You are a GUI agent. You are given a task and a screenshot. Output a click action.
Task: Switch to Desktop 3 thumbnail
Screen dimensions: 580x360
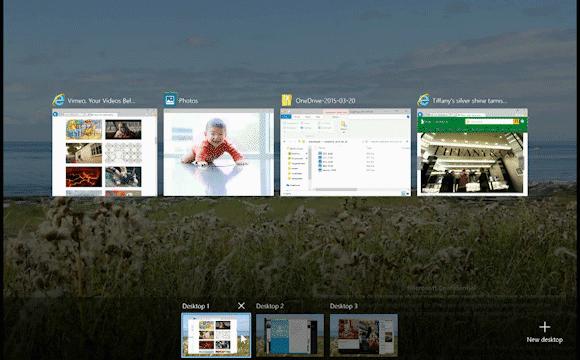click(364, 335)
